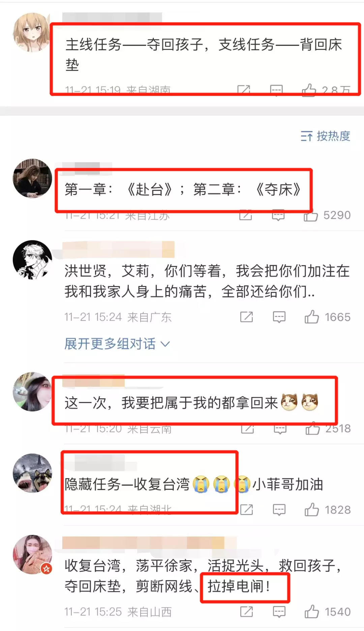Open the 按热度 sort dropdown
This screenshot has height=631, width=364.
point(325,136)
